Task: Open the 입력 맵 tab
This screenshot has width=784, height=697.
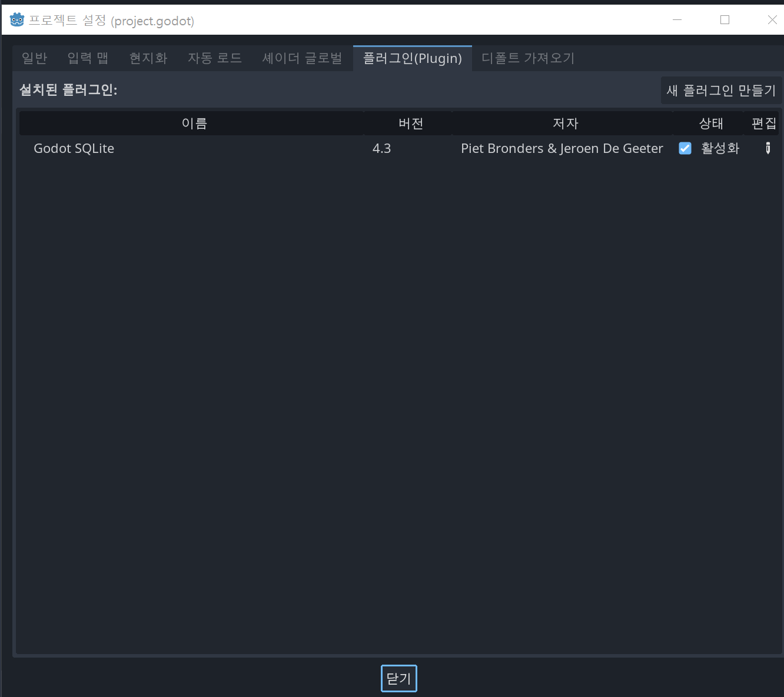Action: 88,58
